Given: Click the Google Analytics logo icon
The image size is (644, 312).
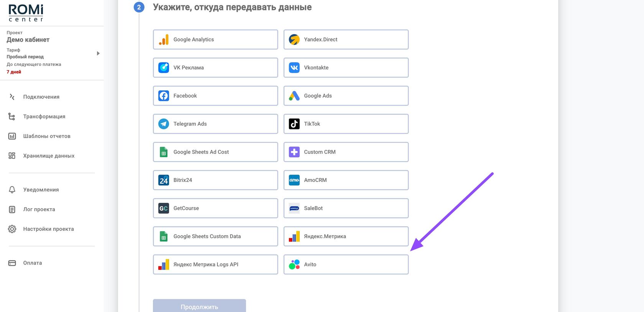Looking at the screenshot, I should tap(164, 39).
